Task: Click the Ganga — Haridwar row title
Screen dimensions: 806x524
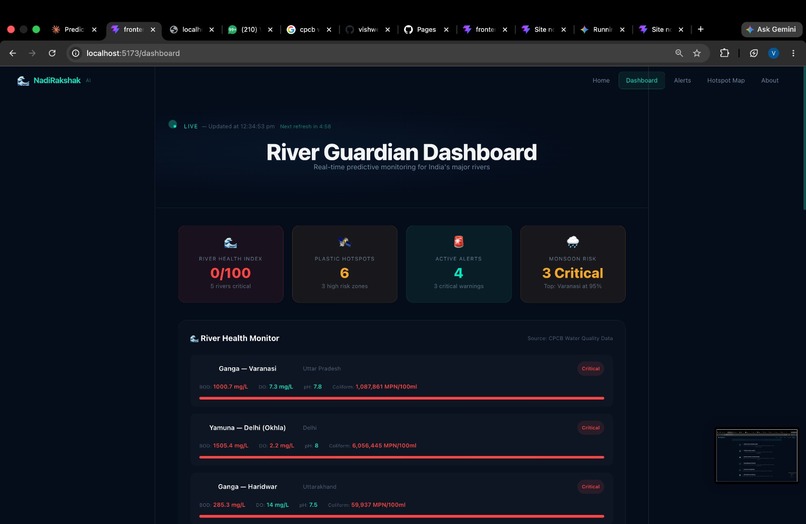Action: [247, 486]
